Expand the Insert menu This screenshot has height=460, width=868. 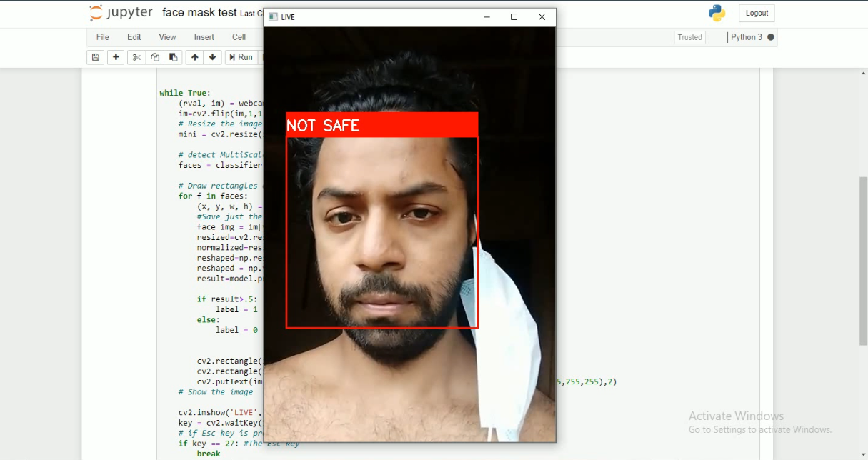point(204,36)
